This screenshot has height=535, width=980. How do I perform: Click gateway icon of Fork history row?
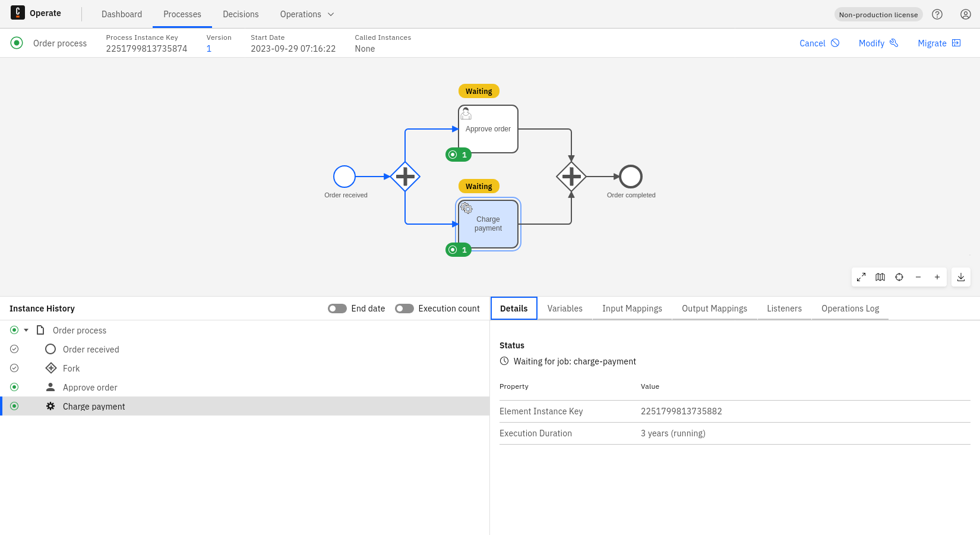pyautogui.click(x=51, y=368)
